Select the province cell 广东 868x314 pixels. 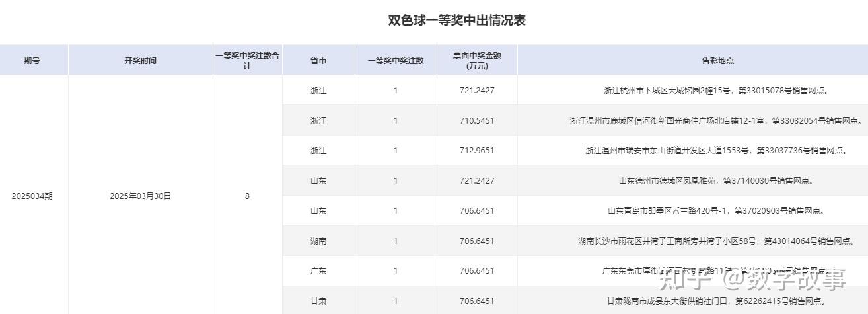318,271
